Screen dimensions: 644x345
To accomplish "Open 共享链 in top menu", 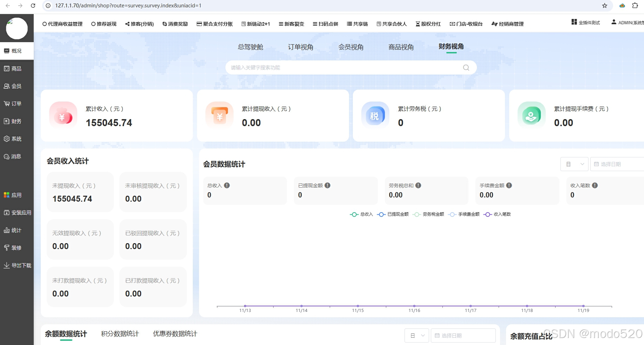I will coord(357,24).
